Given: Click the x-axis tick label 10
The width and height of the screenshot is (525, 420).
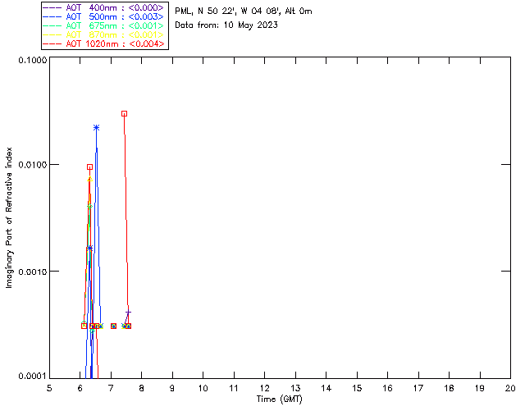Looking at the screenshot, I should point(203,388).
